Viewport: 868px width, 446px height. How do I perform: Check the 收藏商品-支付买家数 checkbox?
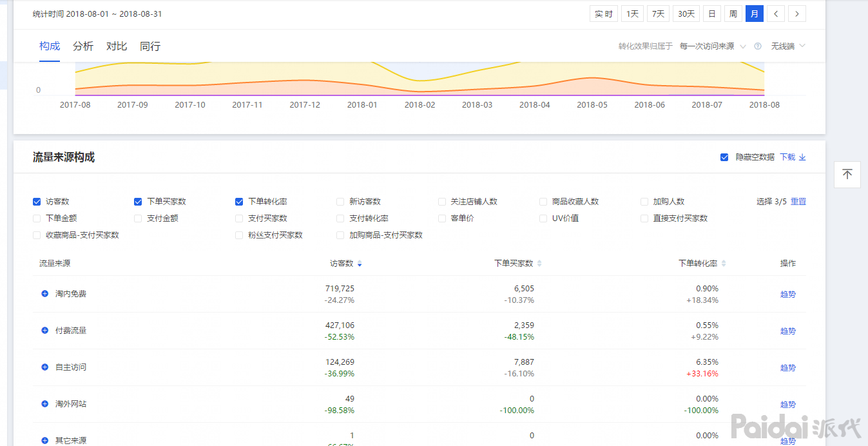[37, 235]
